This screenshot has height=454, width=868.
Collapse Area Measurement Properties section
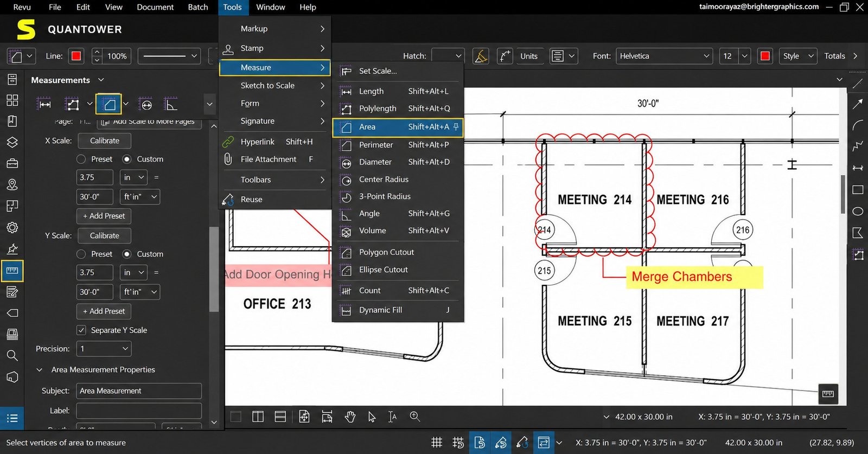pos(39,369)
